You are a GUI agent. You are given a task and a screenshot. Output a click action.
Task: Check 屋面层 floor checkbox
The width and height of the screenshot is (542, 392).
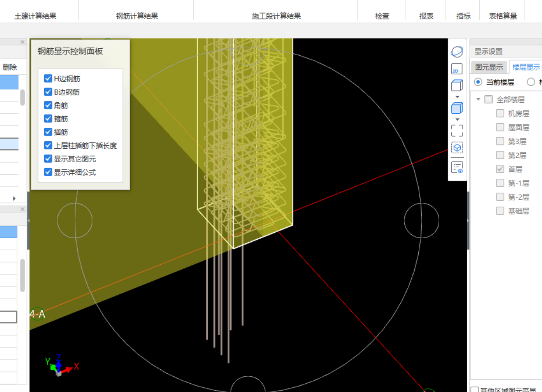(x=500, y=127)
